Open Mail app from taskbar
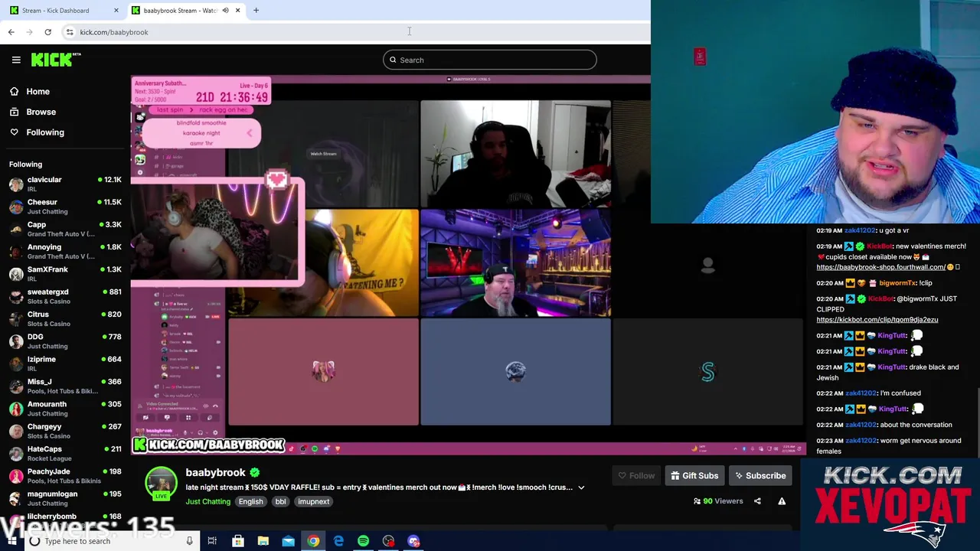The height and width of the screenshot is (551, 980). click(x=288, y=541)
